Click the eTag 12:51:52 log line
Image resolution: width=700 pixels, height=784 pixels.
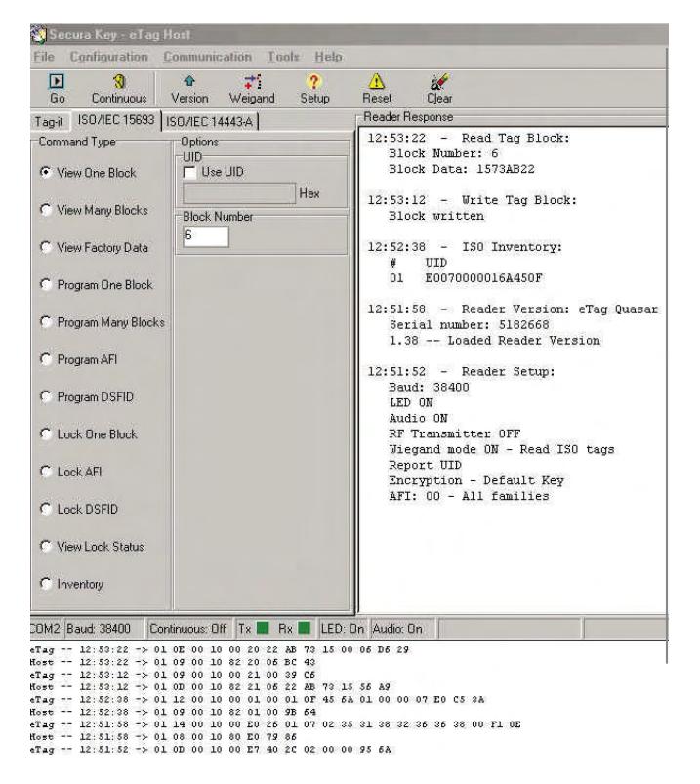[211, 750]
